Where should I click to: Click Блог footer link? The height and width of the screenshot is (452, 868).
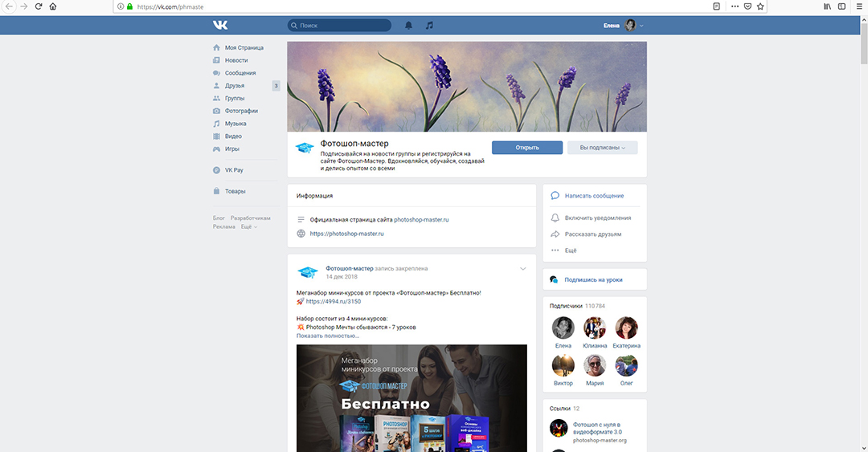(x=219, y=218)
